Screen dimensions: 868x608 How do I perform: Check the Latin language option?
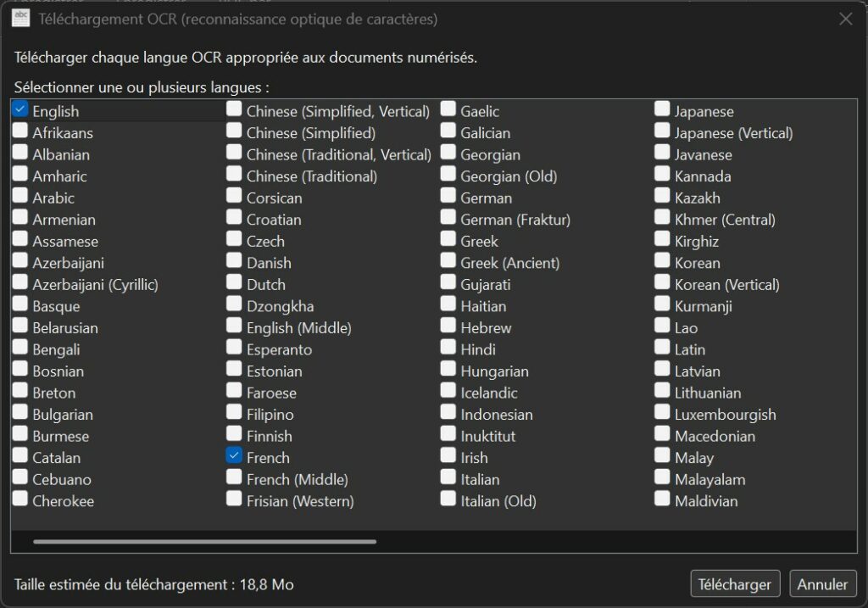tap(662, 349)
